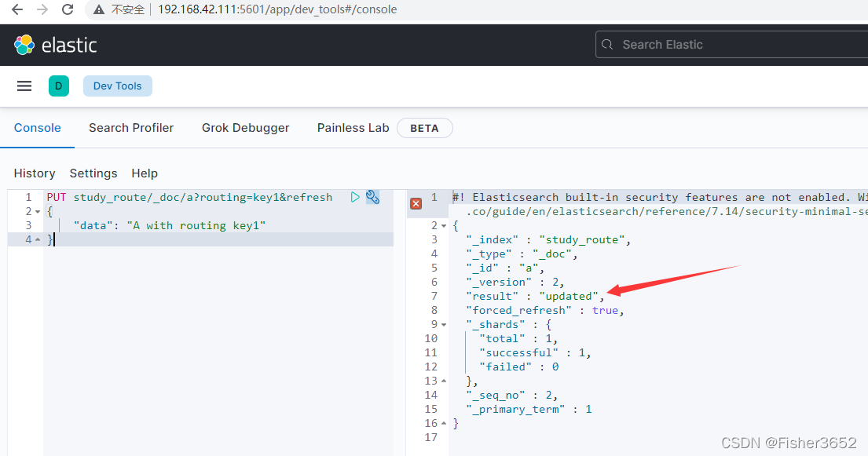Click the "_index" : "study_route" line
The image size is (868, 456).
[548, 239]
